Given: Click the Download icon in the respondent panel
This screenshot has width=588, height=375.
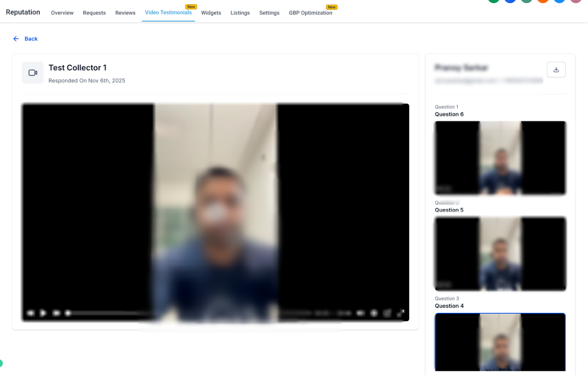Looking at the screenshot, I should (x=556, y=69).
